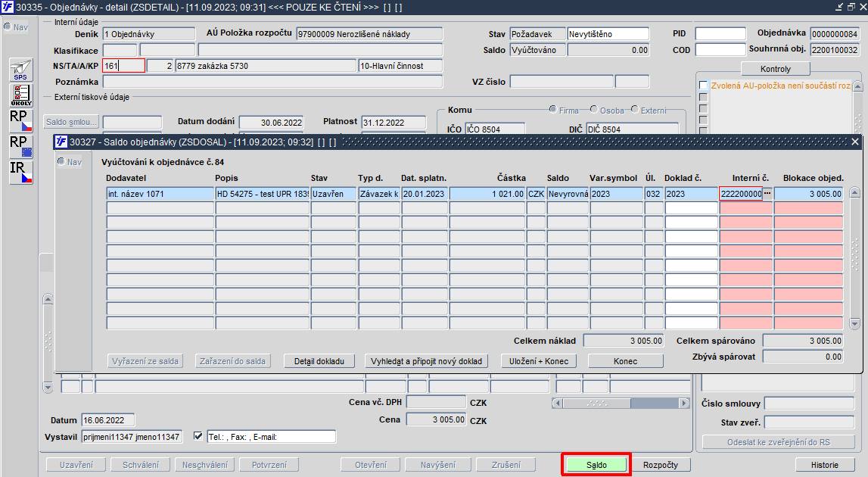The image size is (868, 477).
Task: Open lookup ellipsis next to Interní č. field
Action: tap(767, 193)
